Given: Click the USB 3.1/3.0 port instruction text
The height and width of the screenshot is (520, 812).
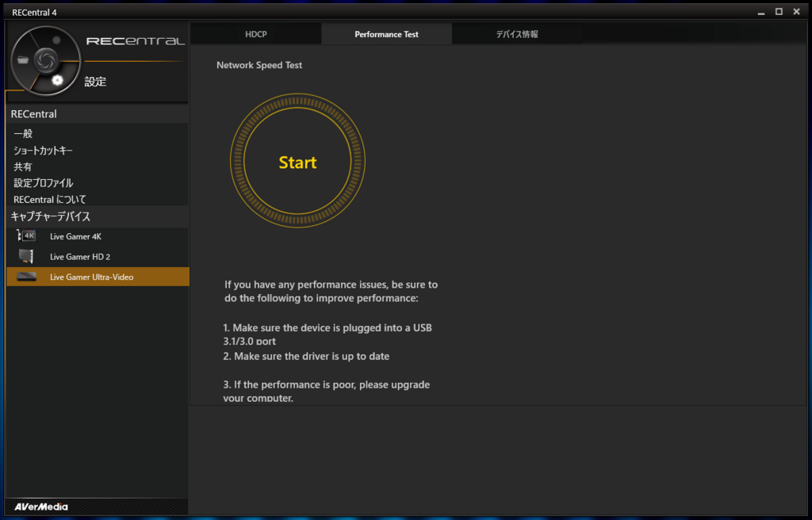Looking at the screenshot, I should pos(327,335).
